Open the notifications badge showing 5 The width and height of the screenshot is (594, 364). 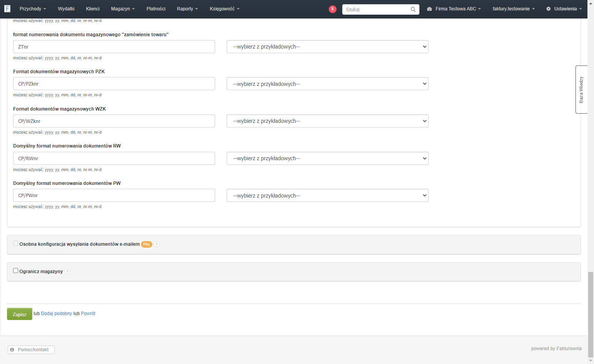tap(333, 9)
